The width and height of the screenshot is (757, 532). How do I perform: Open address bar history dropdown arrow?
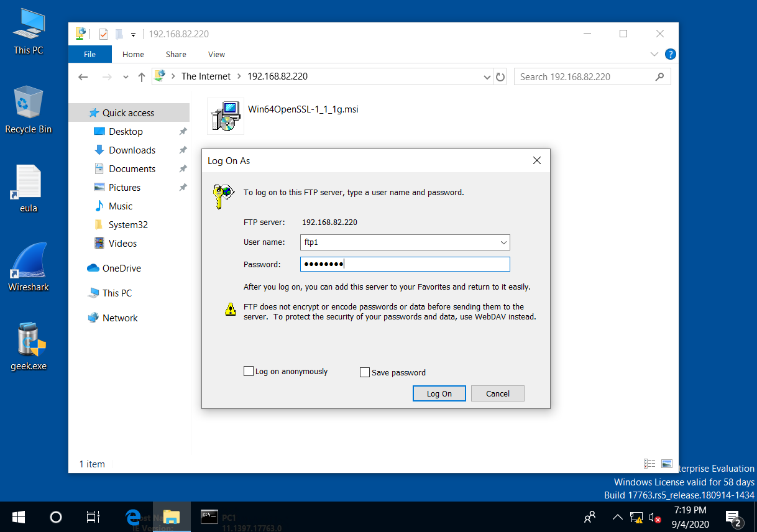pos(487,77)
